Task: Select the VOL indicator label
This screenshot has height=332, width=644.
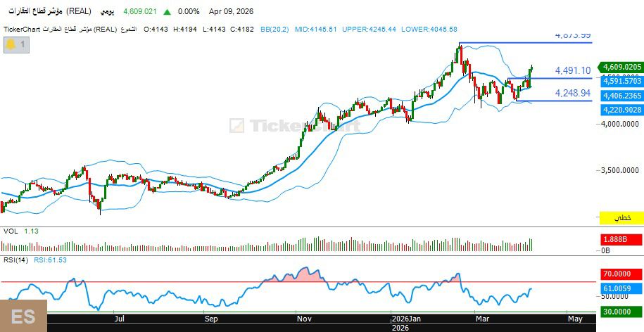Action: coord(10,231)
